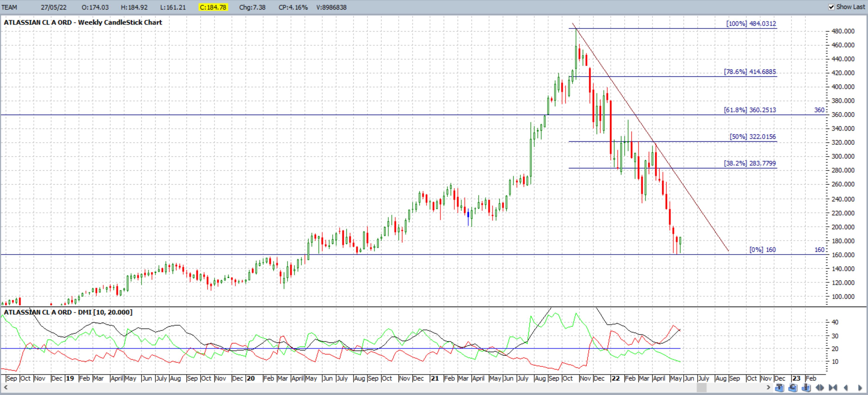Image resolution: width=868 pixels, height=395 pixels.
Task: Click the shift chart left triangle
Action: [846, 388]
